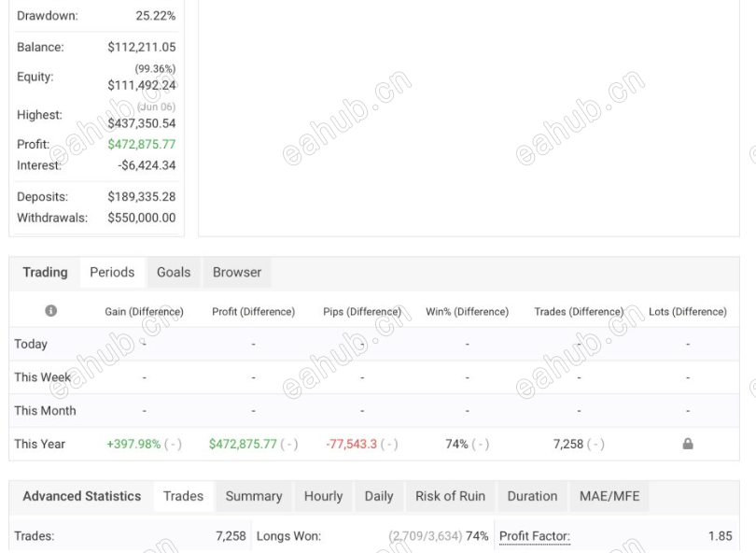
Task: Click the info icon in table header
Action: 51,311
